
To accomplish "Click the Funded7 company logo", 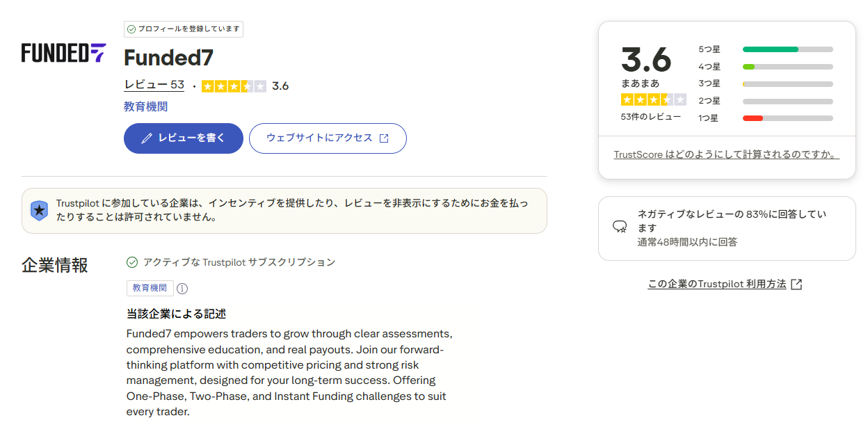I will (63, 53).
